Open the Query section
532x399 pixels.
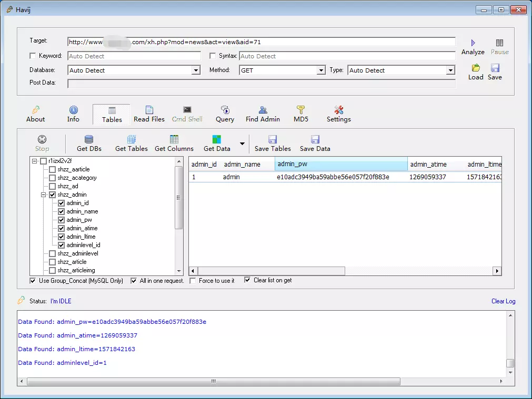pos(225,114)
